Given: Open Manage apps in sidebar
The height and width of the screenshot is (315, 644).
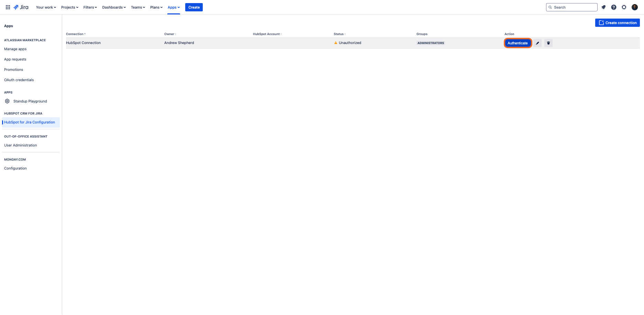Looking at the screenshot, I should 15,49.
